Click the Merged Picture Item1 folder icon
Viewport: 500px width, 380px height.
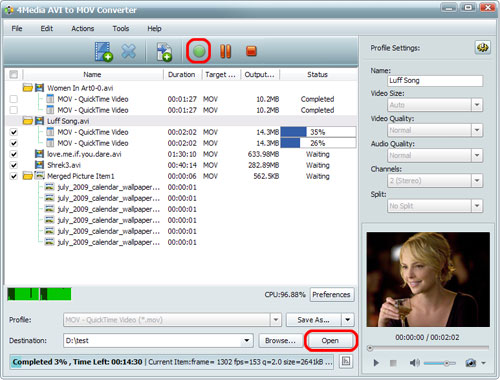[x=28, y=176]
